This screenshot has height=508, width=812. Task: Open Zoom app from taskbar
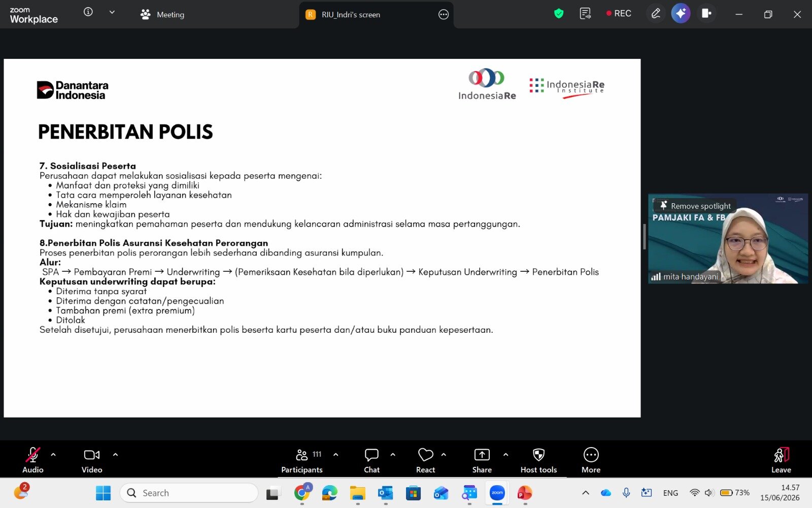tap(497, 493)
